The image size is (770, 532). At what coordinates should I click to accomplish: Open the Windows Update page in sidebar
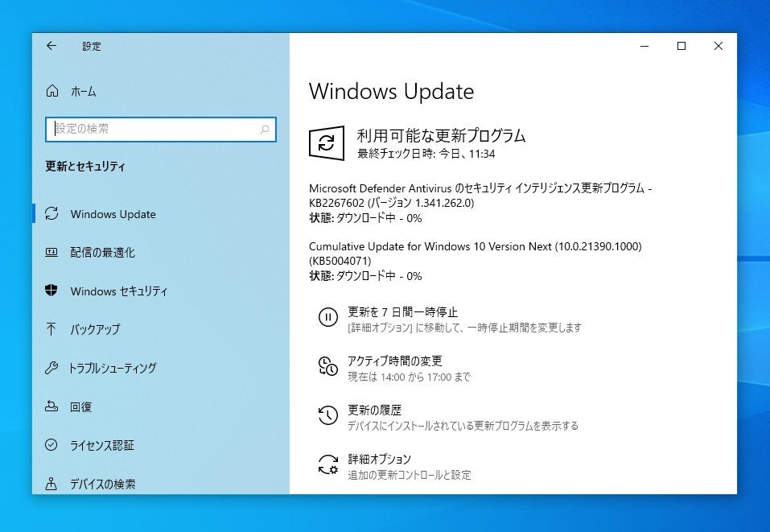tap(113, 214)
